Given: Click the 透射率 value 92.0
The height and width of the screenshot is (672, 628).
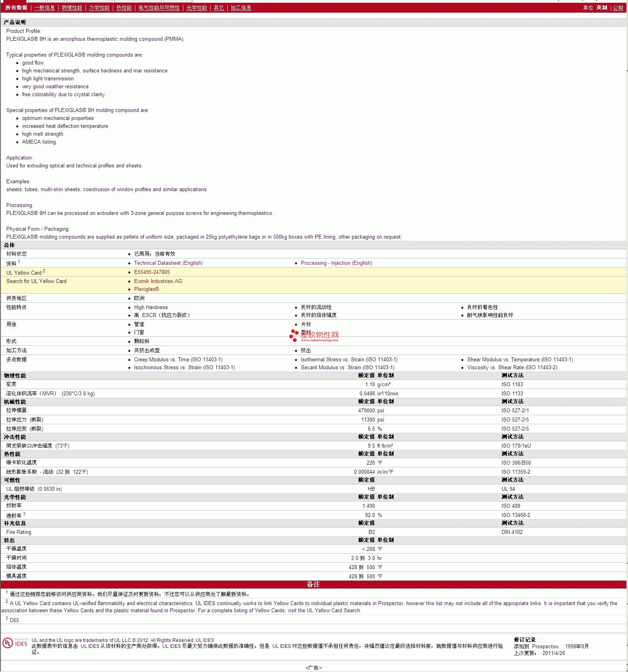Looking at the screenshot, I should pos(370,515).
